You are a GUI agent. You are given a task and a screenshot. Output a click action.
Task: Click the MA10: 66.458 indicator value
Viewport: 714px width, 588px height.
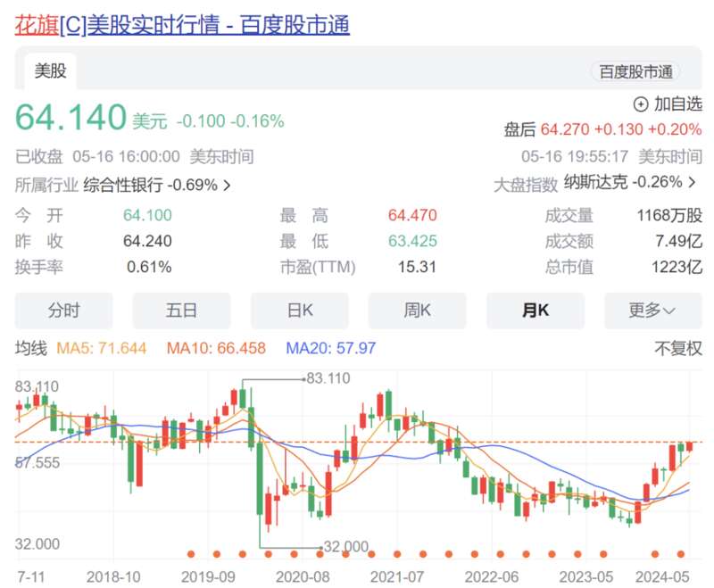216,349
